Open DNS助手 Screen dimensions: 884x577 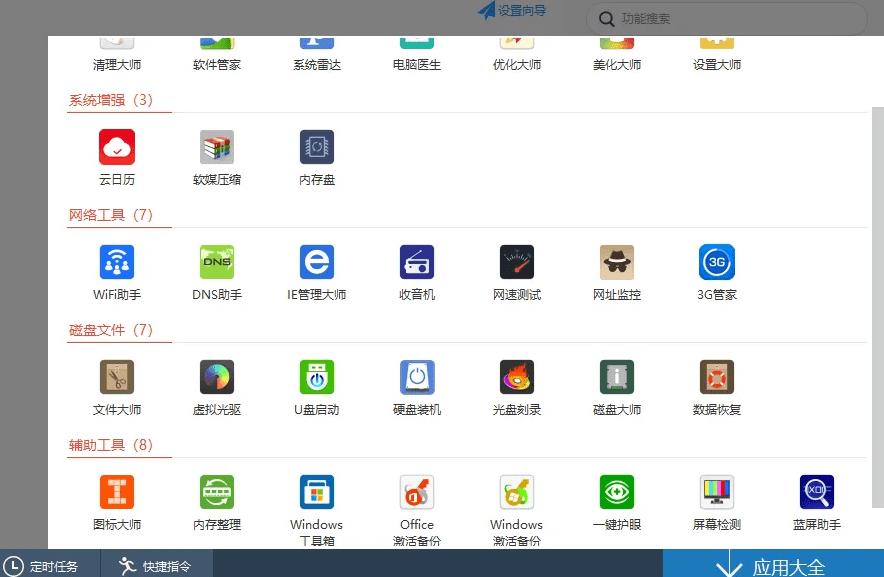216,273
